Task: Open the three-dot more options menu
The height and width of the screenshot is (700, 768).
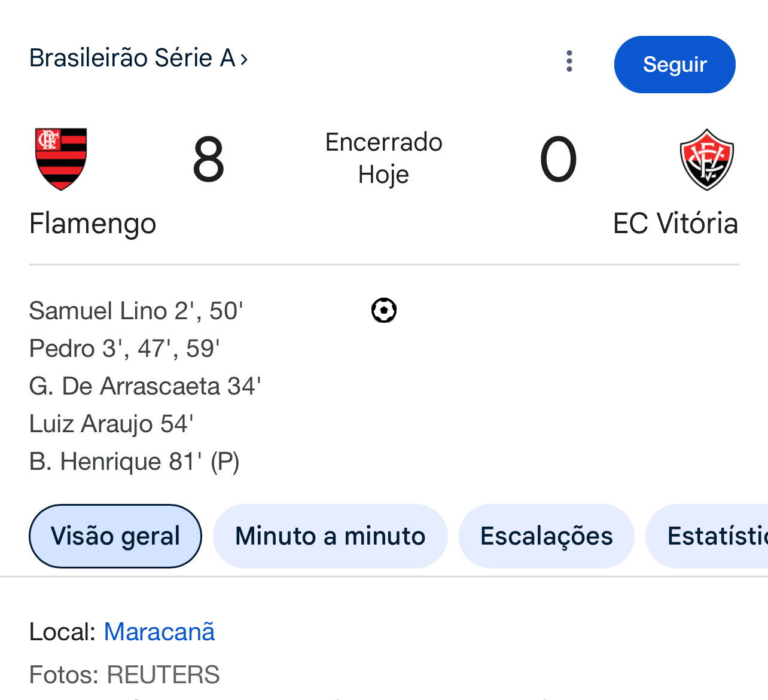Action: pyautogui.click(x=569, y=61)
